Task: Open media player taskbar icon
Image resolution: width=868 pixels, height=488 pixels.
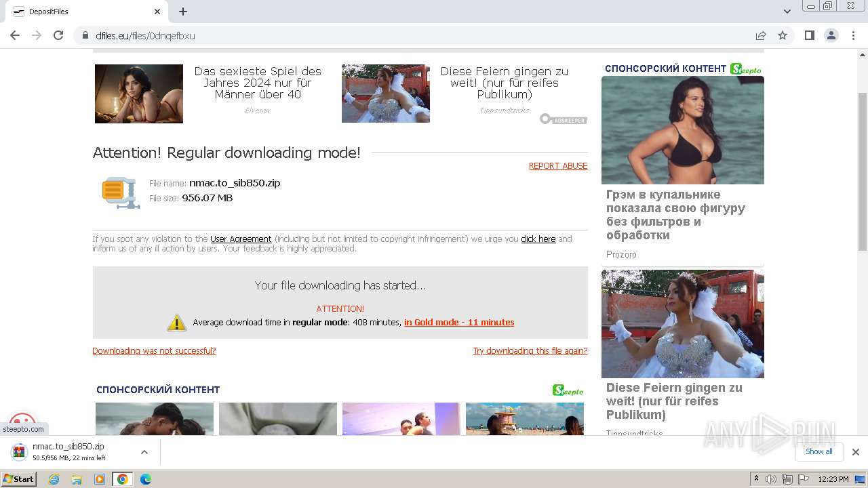Action: (100, 479)
